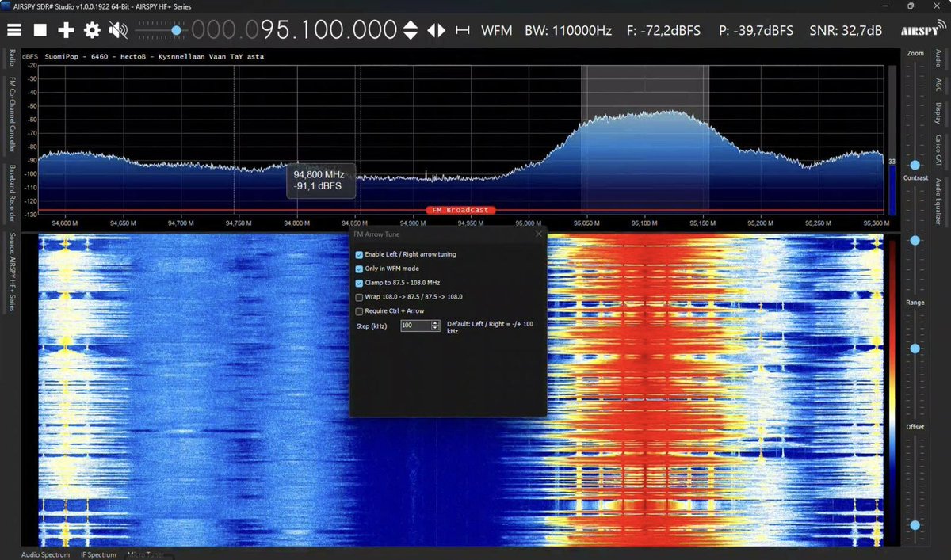Switch to the IF Spectrum bottom tab
The image size is (951, 560).
(x=98, y=554)
